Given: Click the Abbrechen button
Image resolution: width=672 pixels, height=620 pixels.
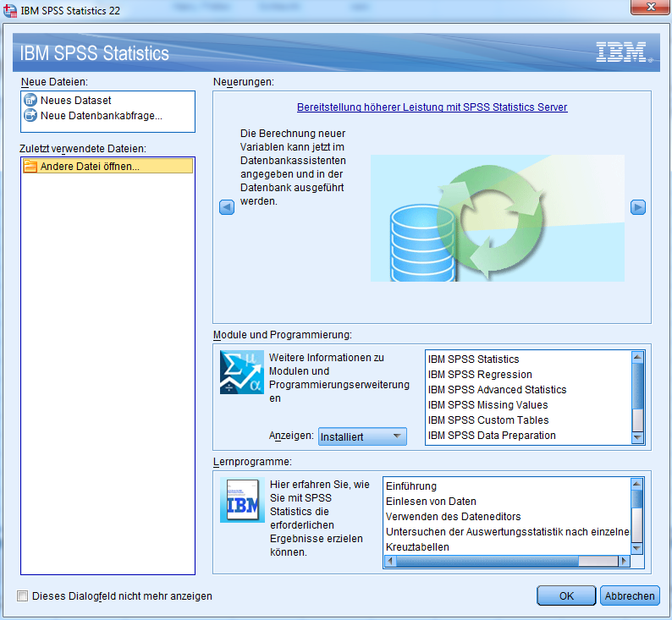Looking at the screenshot, I should 630,595.
